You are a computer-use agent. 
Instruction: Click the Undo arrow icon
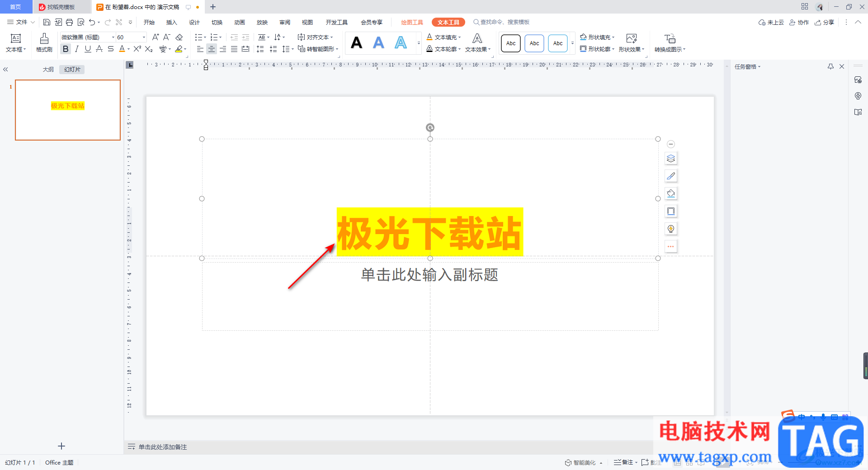[x=92, y=22]
